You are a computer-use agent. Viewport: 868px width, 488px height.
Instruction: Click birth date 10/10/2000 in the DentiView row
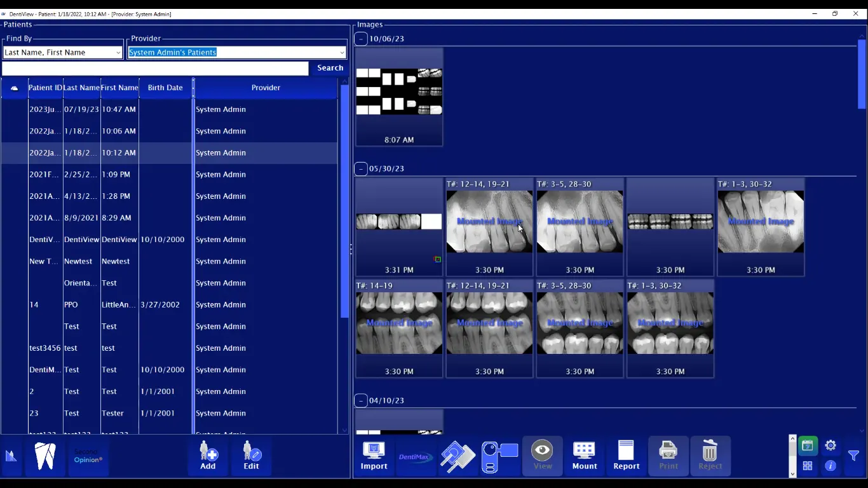(x=162, y=240)
